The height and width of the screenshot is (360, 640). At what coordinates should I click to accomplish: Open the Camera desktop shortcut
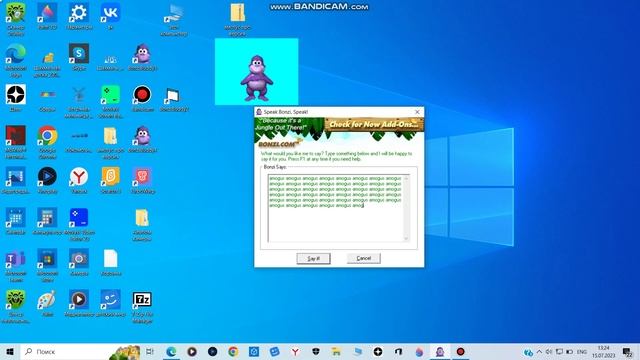click(x=79, y=262)
